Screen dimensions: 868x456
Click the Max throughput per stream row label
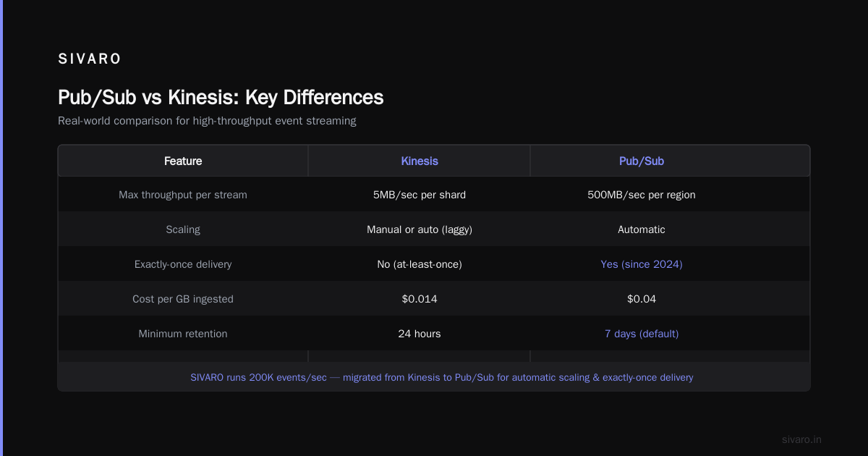coord(183,195)
